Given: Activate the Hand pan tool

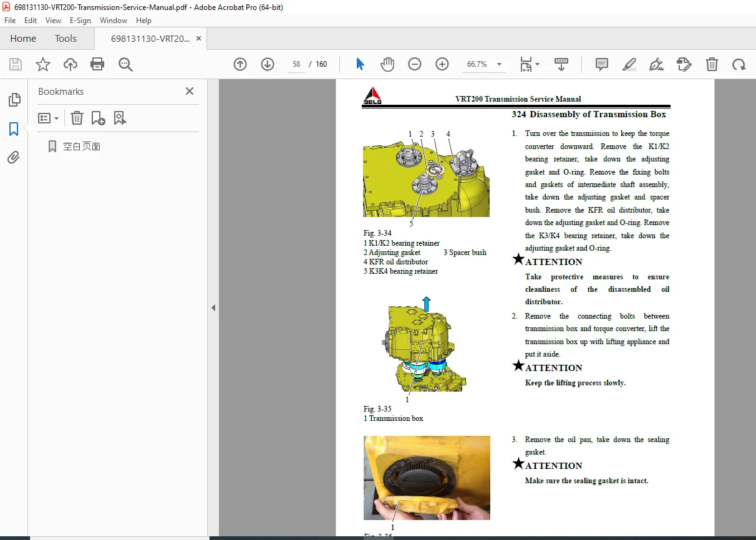Looking at the screenshot, I should tap(387, 64).
